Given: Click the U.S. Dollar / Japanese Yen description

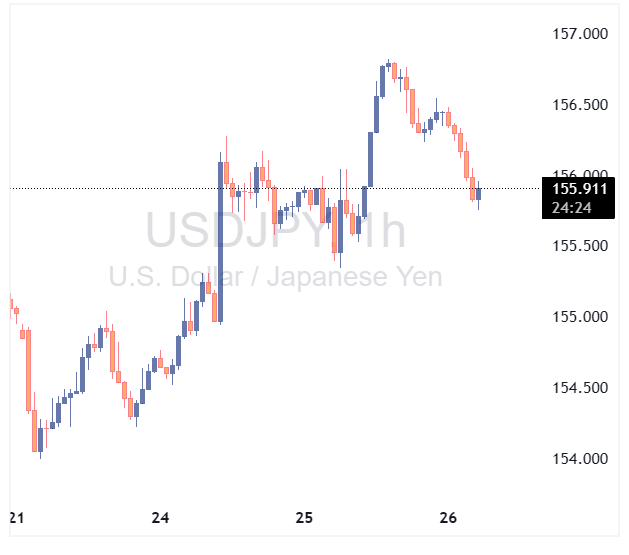Looking at the screenshot, I should click(x=275, y=276).
